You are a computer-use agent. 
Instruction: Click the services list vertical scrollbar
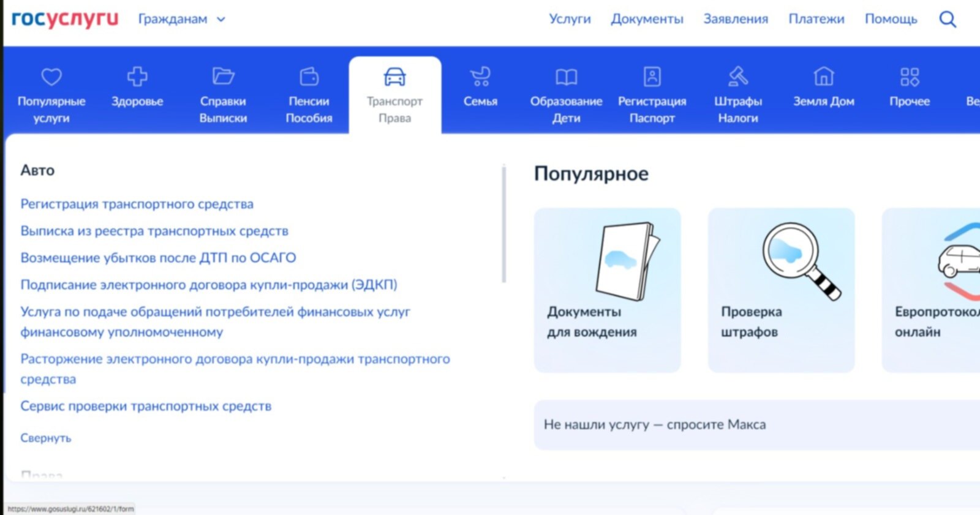(x=504, y=224)
